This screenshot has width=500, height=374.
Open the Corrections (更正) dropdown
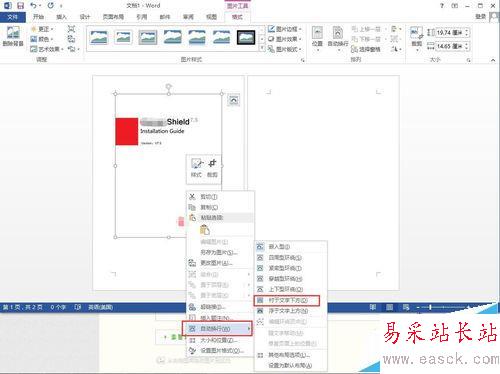click(42, 29)
